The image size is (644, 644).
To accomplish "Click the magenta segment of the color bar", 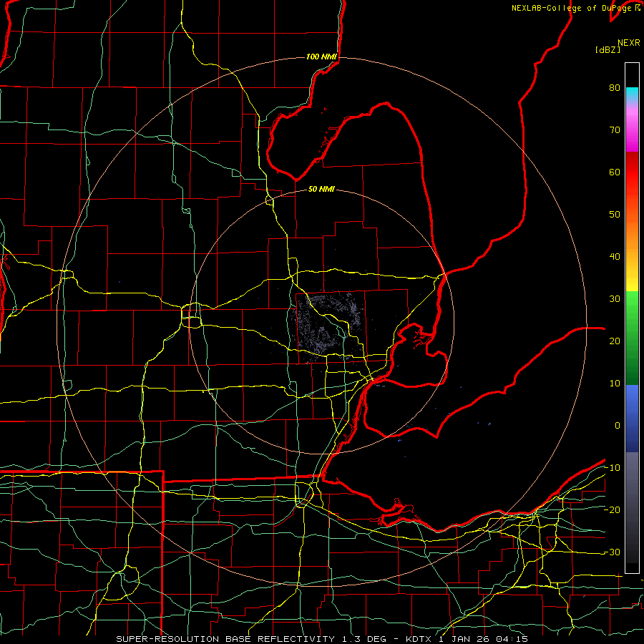I will 632,132.
